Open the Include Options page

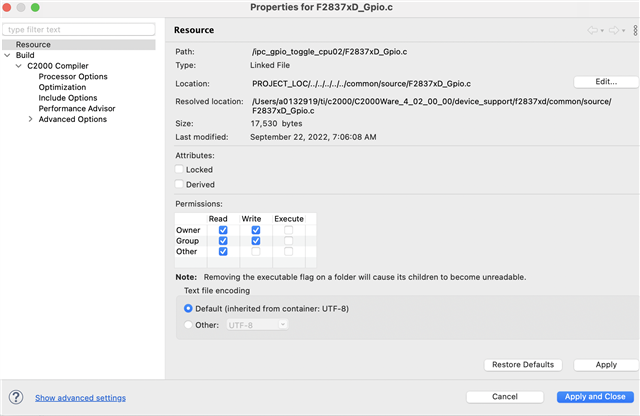tap(68, 98)
